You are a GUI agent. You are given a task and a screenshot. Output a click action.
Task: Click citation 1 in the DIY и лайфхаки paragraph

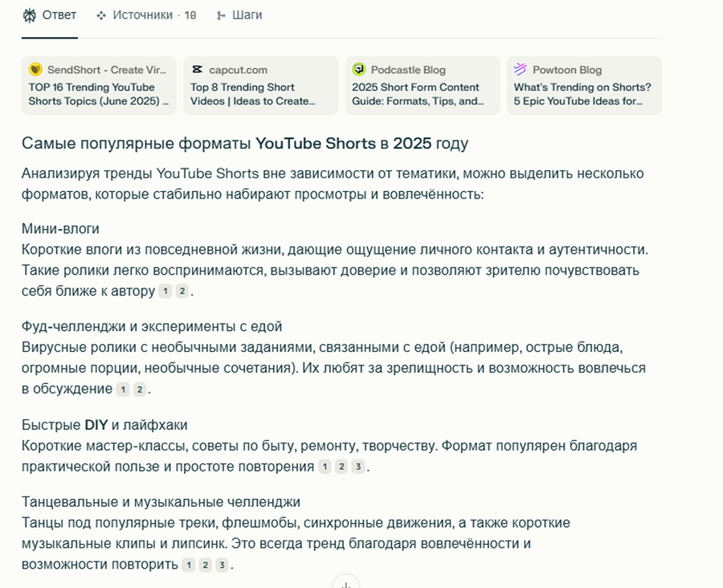(x=325, y=467)
